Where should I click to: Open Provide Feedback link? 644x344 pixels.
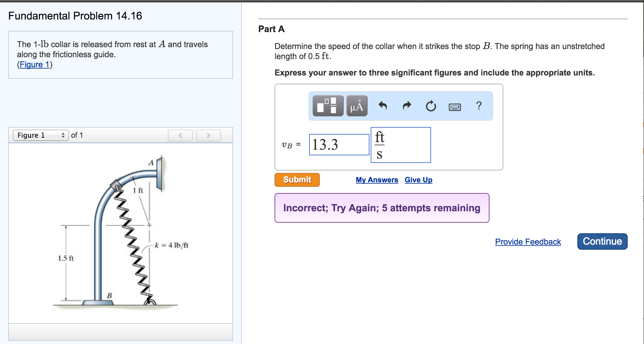pos(528,242)
